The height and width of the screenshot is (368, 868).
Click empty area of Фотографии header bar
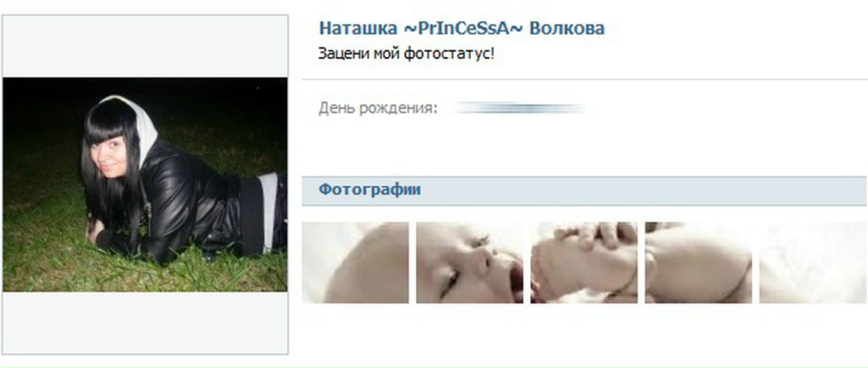(x=639, y=191)
